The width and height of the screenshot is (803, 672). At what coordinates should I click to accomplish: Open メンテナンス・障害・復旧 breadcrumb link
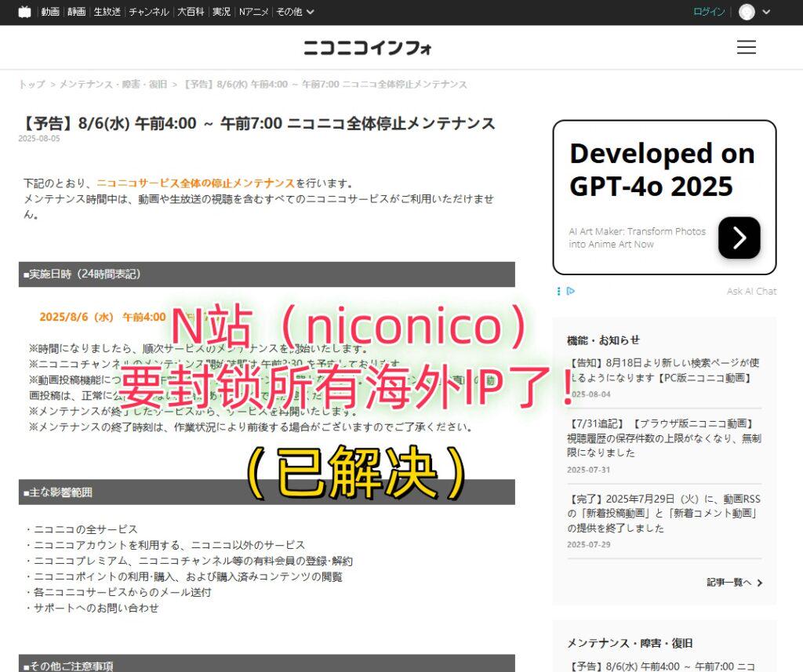[113, 84]
